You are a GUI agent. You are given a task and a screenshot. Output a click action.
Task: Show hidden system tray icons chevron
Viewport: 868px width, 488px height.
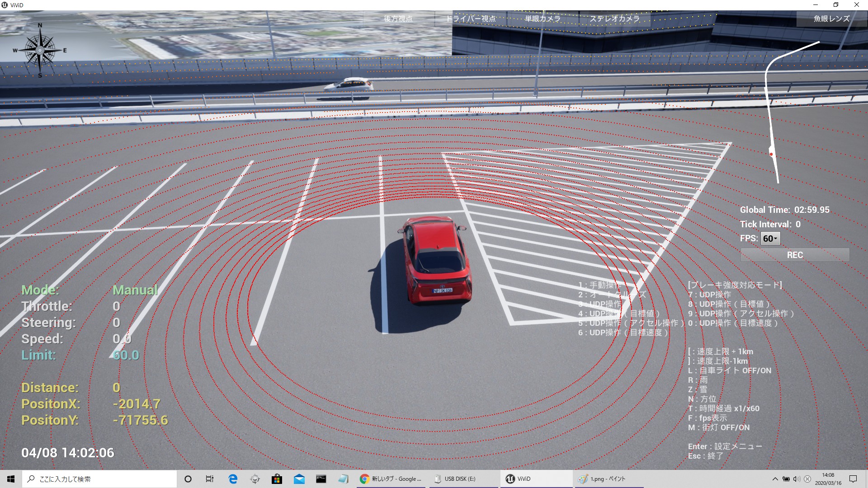(x=775, y=479)
